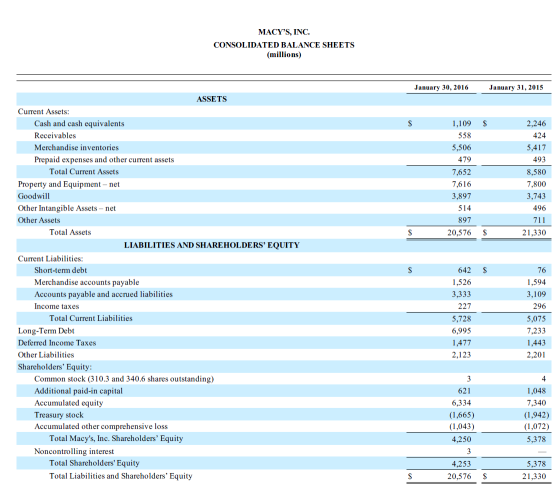Select the Income taxes label
560x494 pixels.
57,306
